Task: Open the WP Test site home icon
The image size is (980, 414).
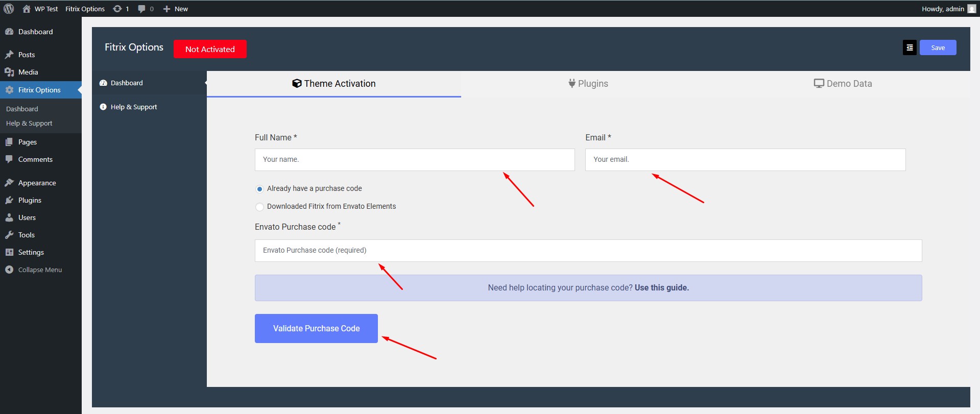Action: click(x=27, y=9)
